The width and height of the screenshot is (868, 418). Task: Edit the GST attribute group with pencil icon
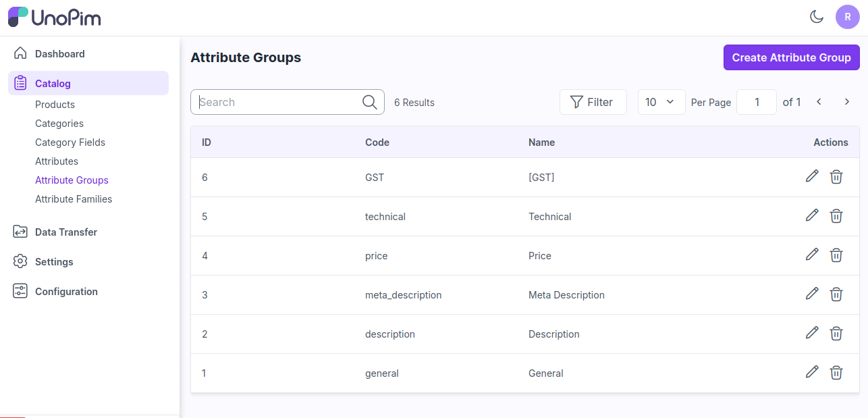[812, 176]
